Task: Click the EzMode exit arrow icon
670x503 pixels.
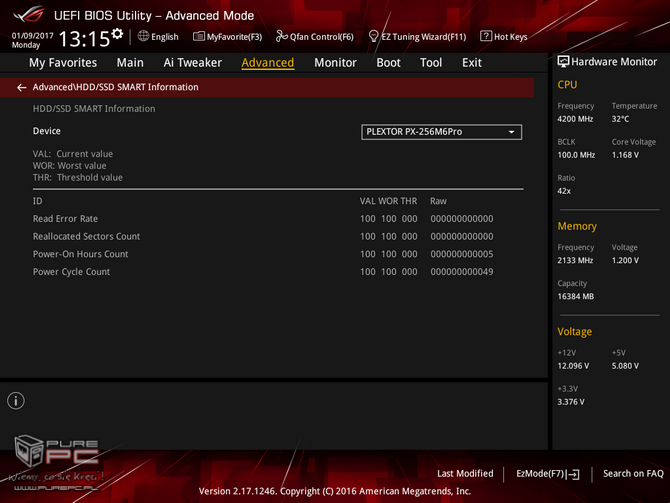Action: (x=574, y=474)
